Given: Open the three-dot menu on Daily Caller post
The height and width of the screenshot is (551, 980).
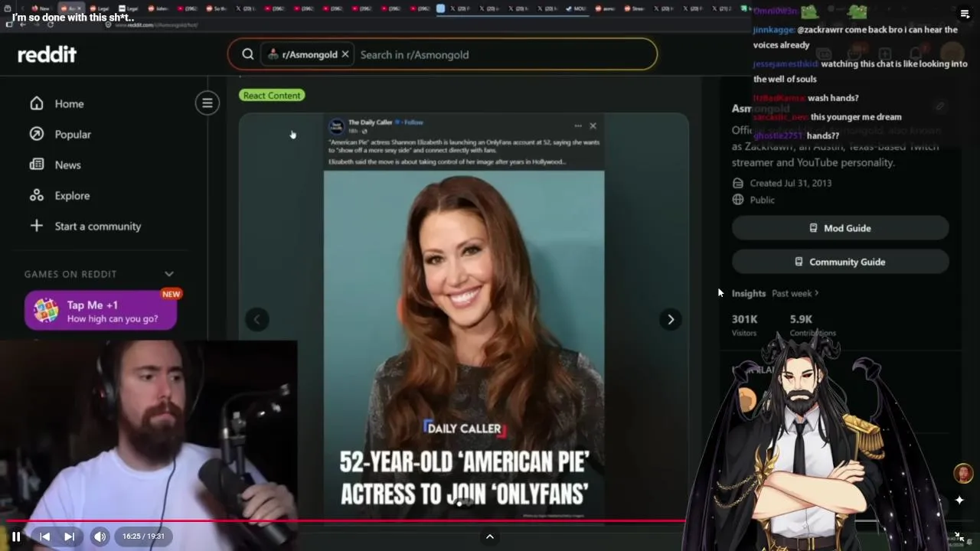Looking at the screenshot, I should click(x=577, y=126).
